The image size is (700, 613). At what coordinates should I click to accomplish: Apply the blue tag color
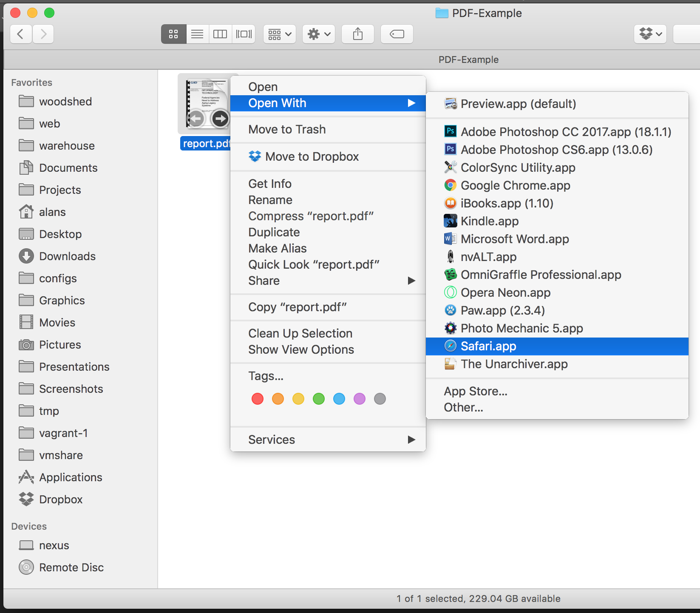tap(339, 399)
